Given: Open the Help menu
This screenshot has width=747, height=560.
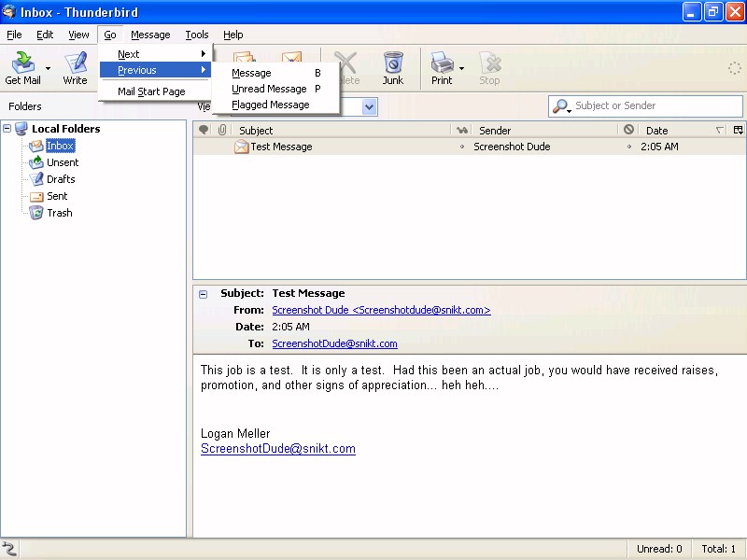Looking at the screenshot, I should [233, 35].
